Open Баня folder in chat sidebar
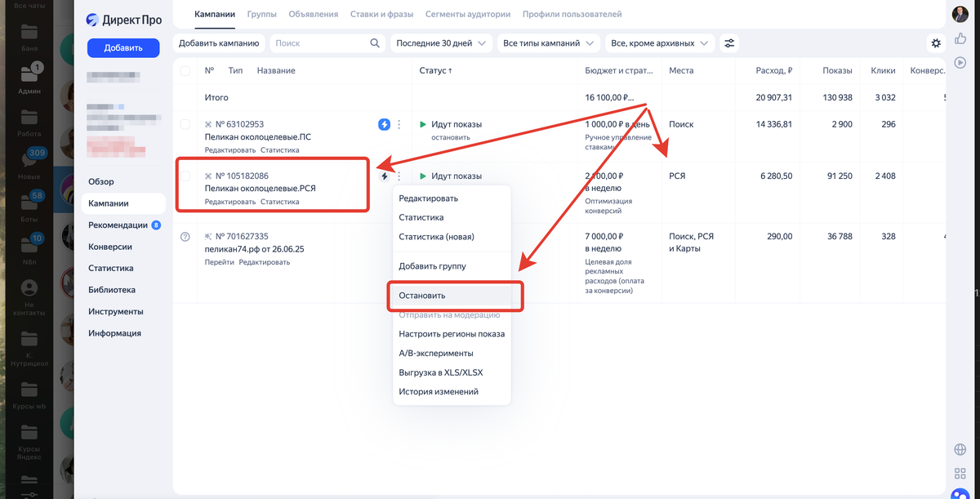The width and height of the screenshot is (980, 499). [29, 38]
